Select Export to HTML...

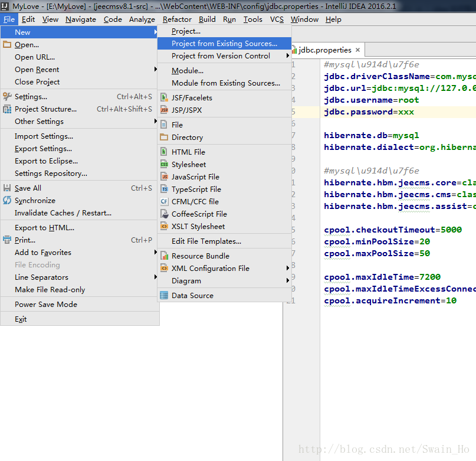click(79, 228)
